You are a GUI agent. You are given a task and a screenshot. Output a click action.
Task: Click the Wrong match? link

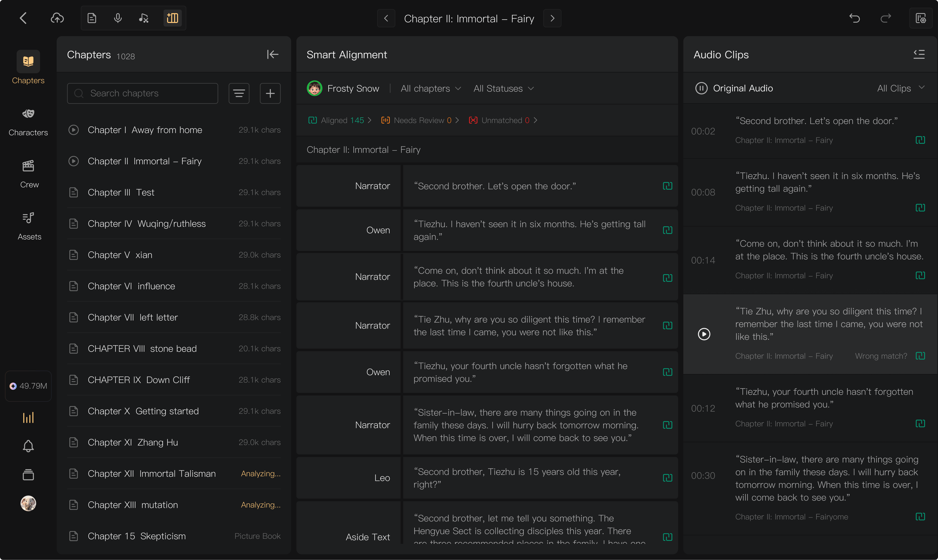pos(881,356)
